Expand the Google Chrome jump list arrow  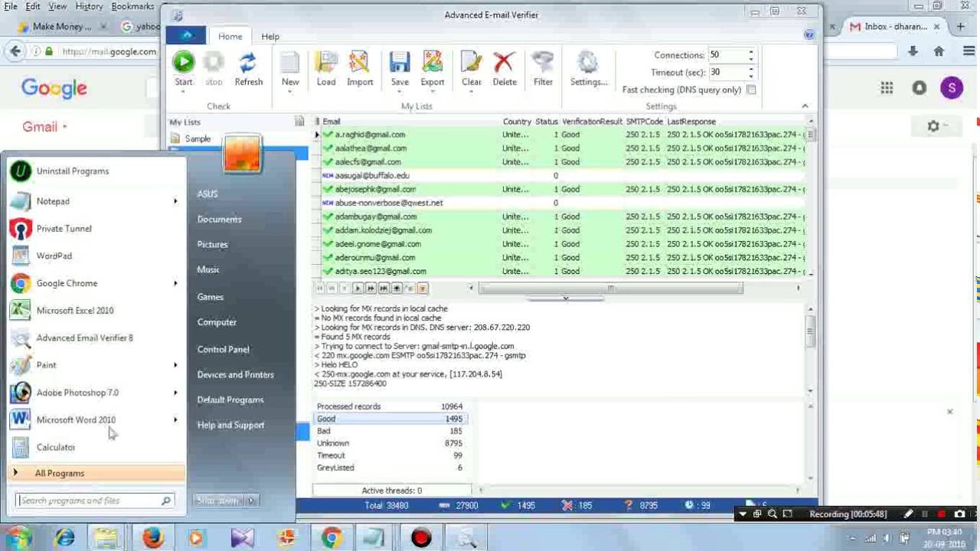[175, 283]
